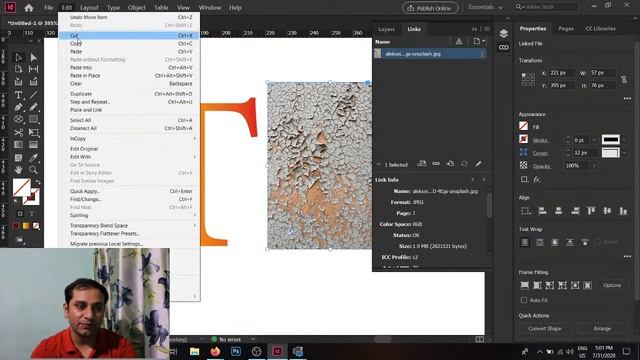The height and width of the screenshot is (360, 640).
Task: Click Go To Link icon
Action: click(x=450, y=164)
